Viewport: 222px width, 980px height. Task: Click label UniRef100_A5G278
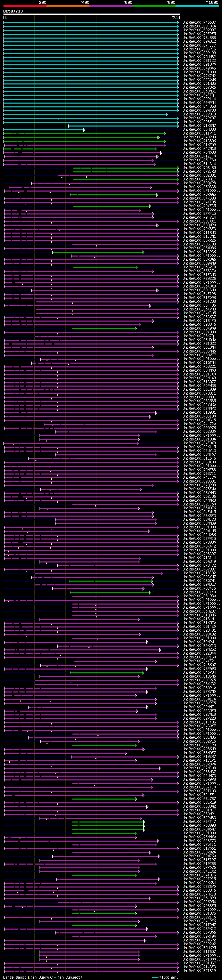(199, 267)
